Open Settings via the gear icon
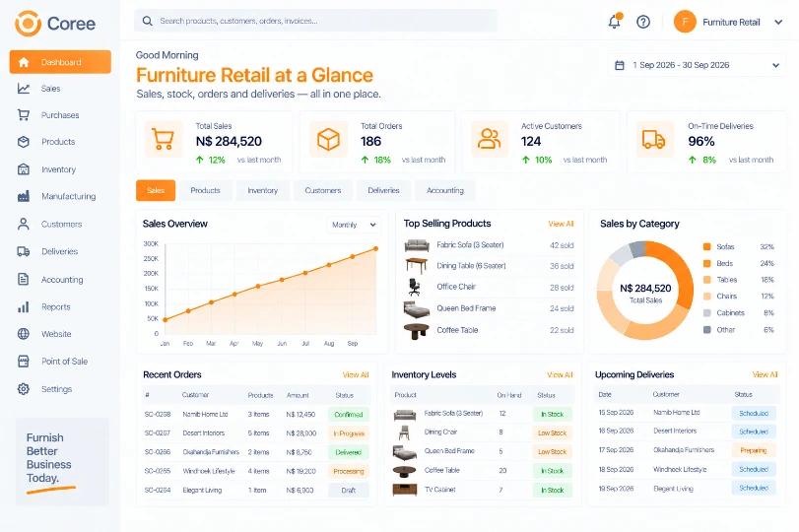799x532 pixels. (24, 389)
